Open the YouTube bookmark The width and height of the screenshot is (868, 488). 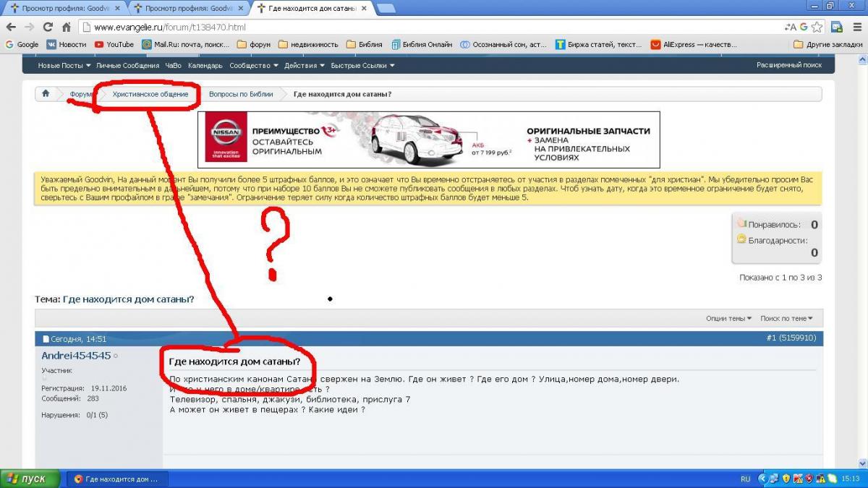point(114,44)
